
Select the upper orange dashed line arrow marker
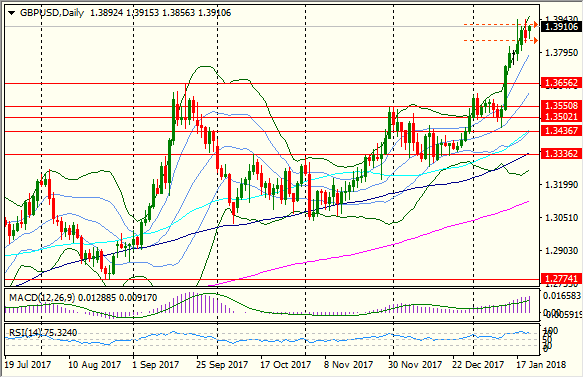(535, 25)
